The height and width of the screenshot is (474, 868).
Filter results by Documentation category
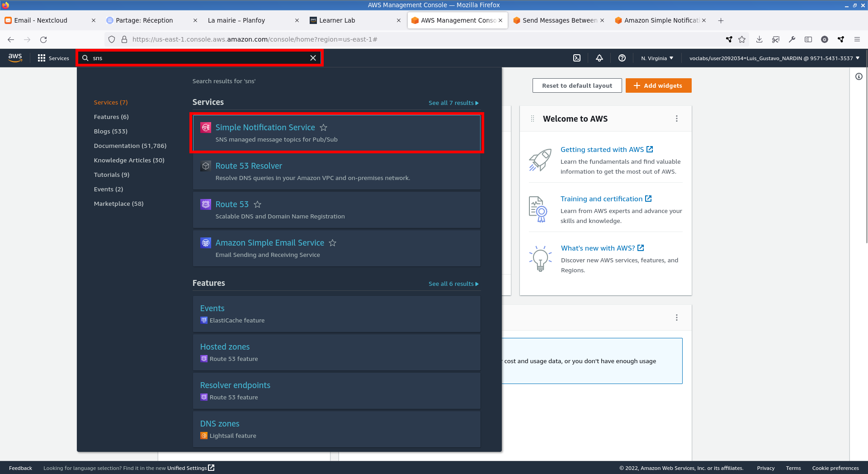pos(130,146)
